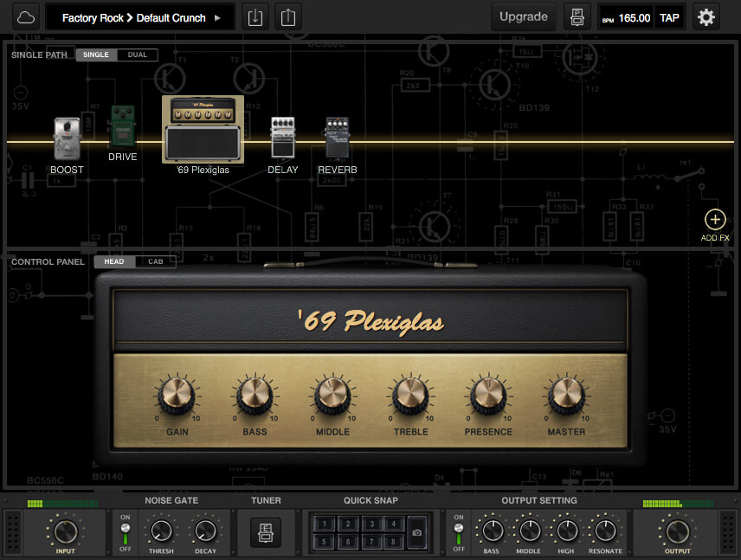Click the ADD FX plus icon

tap(715, 220)
